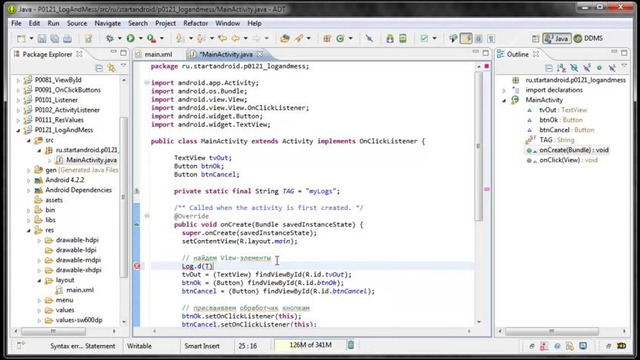
Task: Switch to the Java perspective
Action: coord(557,38)
